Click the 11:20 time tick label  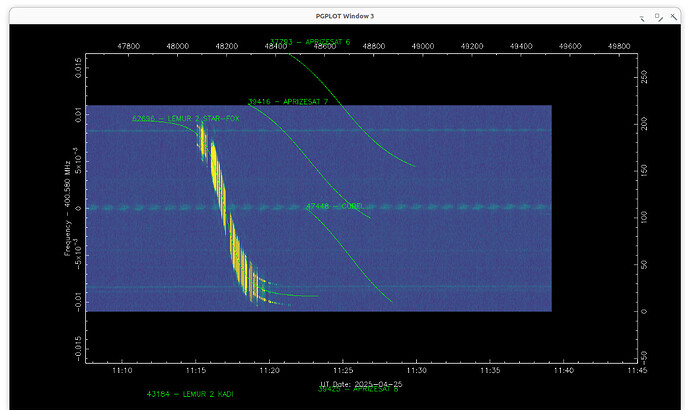269,370
